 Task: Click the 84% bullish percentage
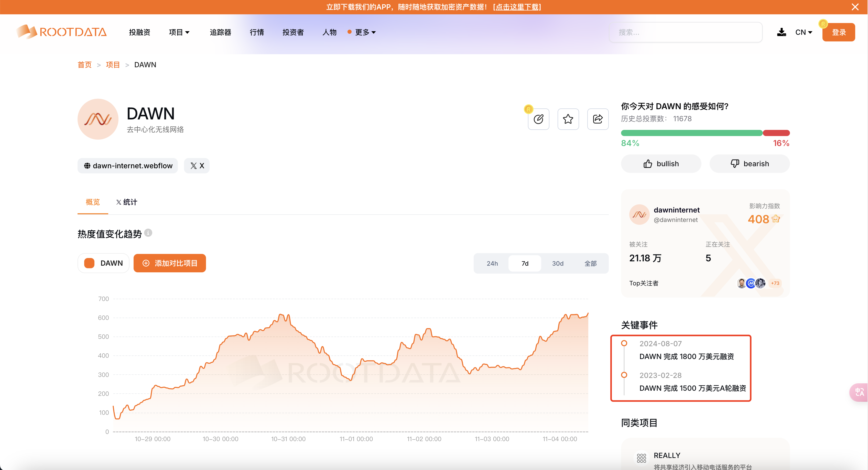[630, 143]
